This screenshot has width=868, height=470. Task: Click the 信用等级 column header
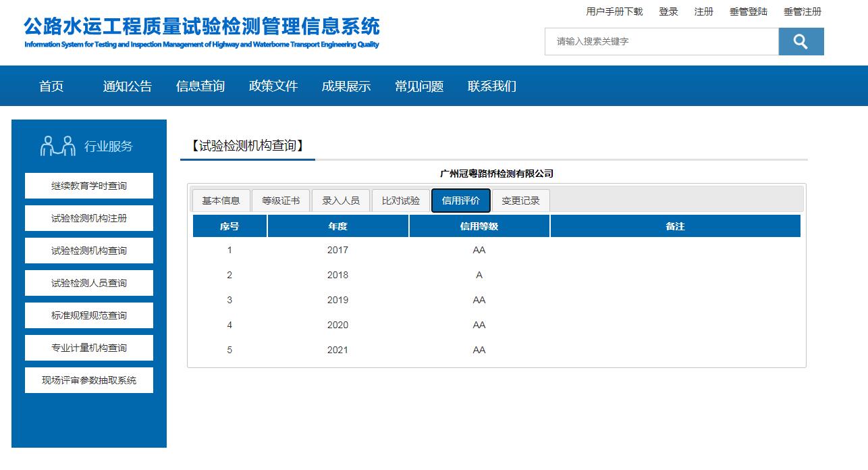479,226
